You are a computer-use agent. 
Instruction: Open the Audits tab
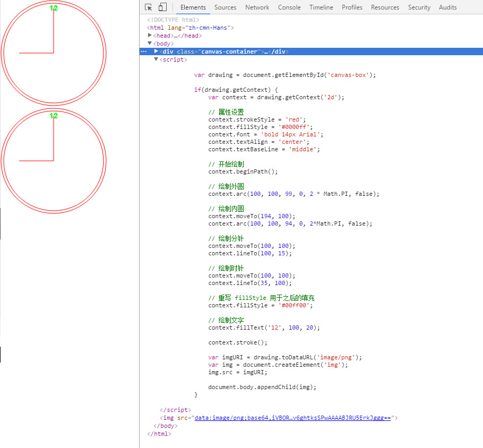(x=447, y=7)
